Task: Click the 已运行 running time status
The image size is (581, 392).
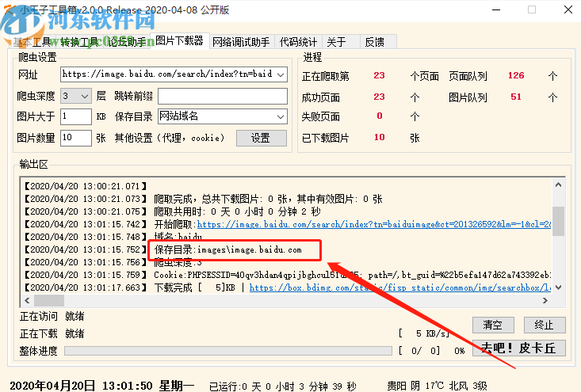Action: [283, 386]
